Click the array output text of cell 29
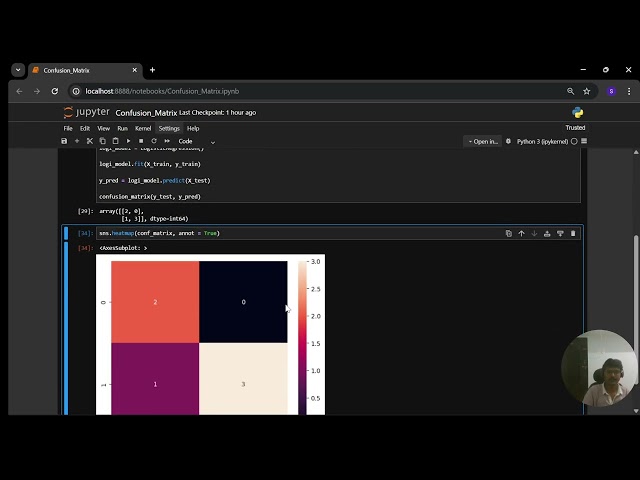 click(x=144, y=215)
